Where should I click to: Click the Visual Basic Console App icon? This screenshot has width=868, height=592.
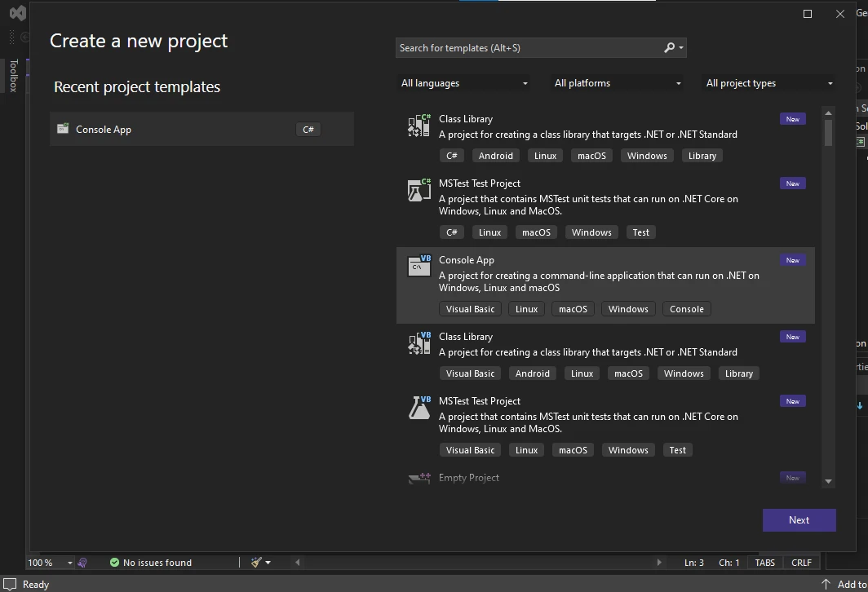click(x=418, y=266)
